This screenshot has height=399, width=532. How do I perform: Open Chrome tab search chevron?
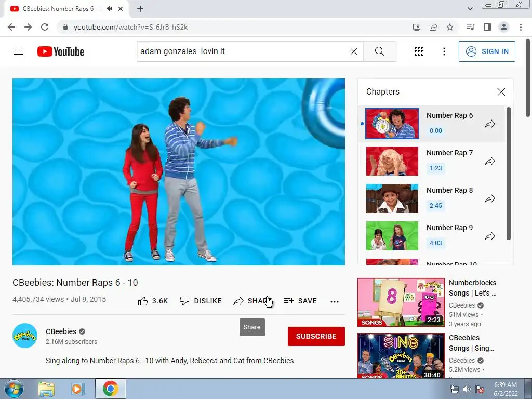[470, 9]
